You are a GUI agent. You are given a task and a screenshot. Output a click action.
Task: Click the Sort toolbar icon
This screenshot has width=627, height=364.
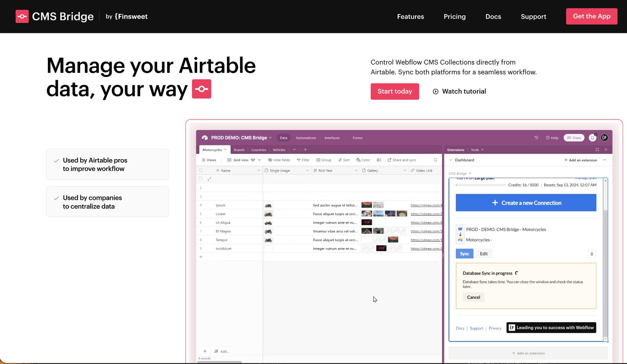(340, 160)
